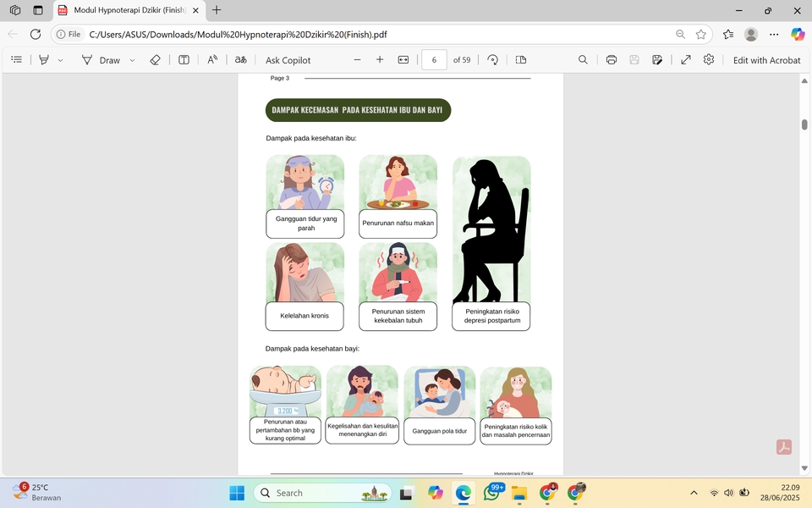Screen dimensions: 812x508
Task: Open the browser zoom indicator in address bar
Action: click(680, 34)
